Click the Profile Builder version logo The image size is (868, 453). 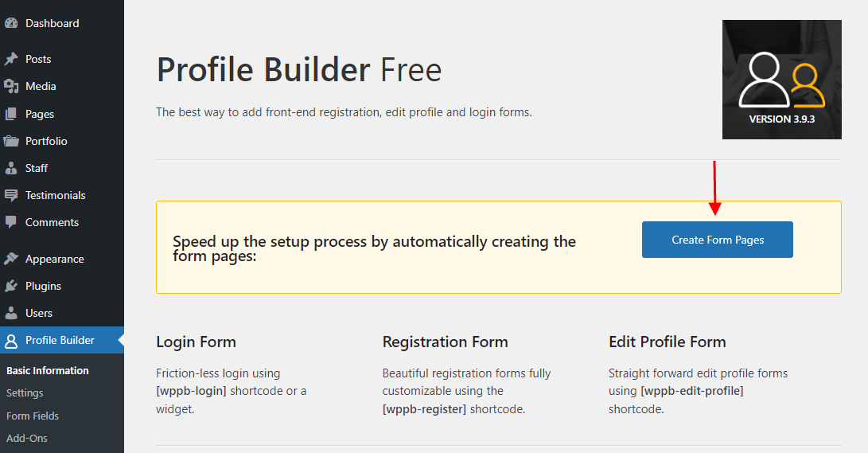point(781,80)
